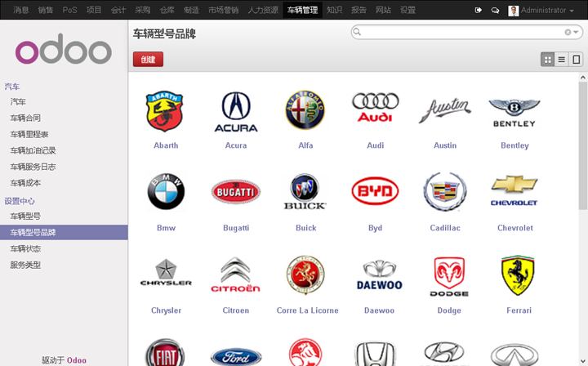Select 车辆成本 in the sidebar

click(x=25, y=183)
